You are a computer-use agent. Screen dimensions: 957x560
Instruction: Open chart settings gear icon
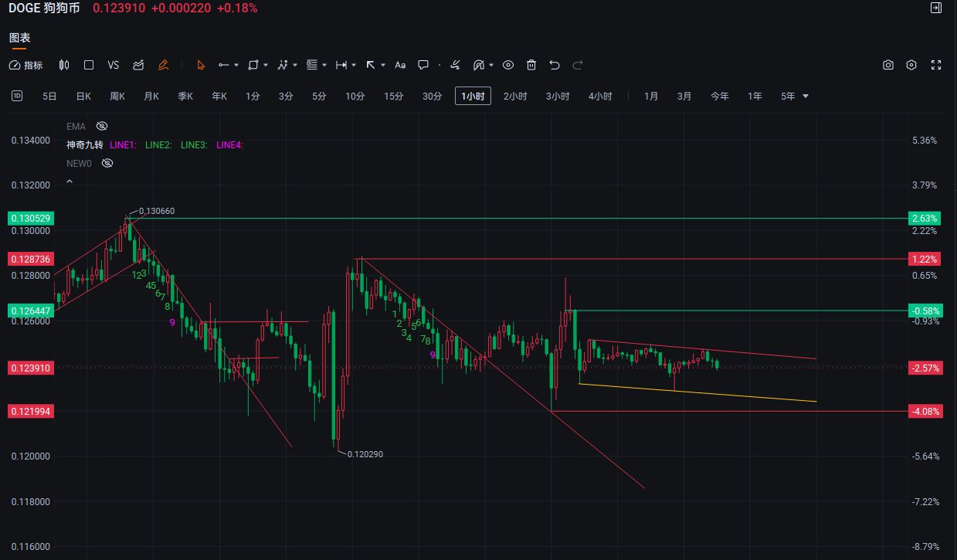coord(911,66)
